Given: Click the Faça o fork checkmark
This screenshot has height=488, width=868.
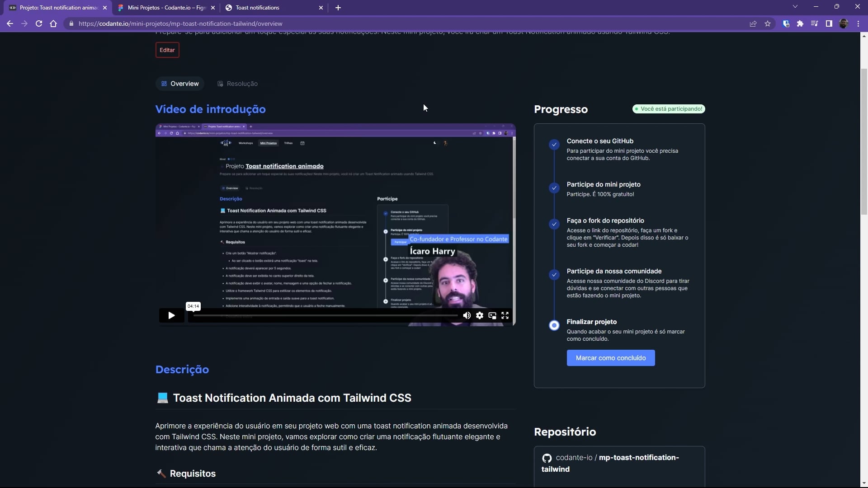Looking at the screenshot, I should click(x=554, y=224).
